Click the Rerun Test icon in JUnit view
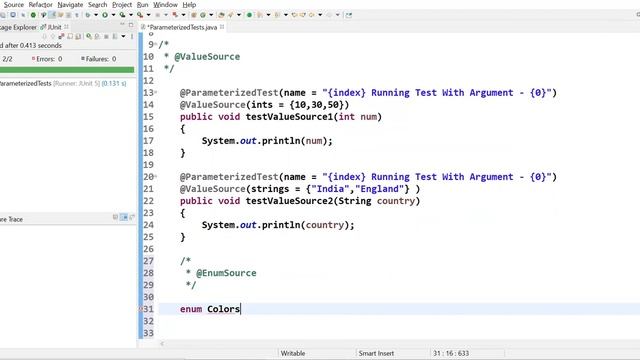 point(89,36)
